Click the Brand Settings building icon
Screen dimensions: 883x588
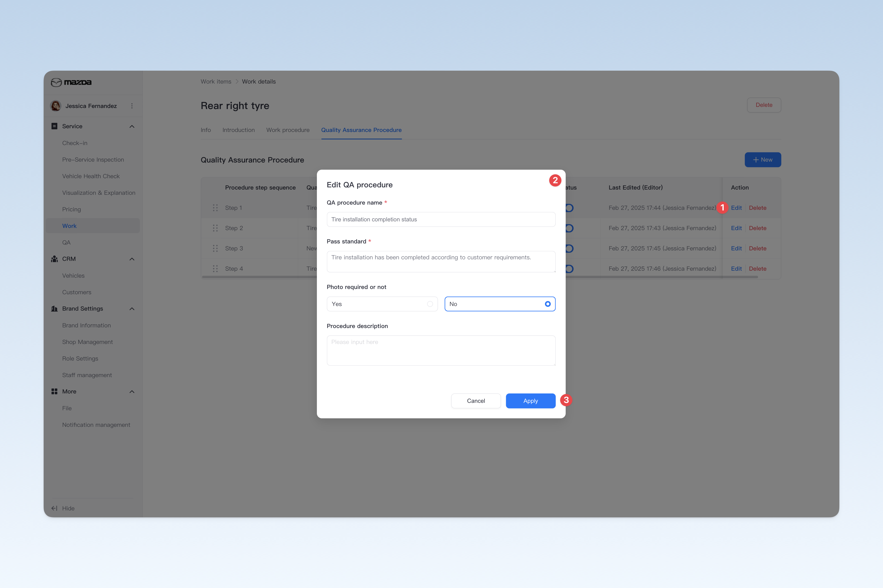coord(54,309)
